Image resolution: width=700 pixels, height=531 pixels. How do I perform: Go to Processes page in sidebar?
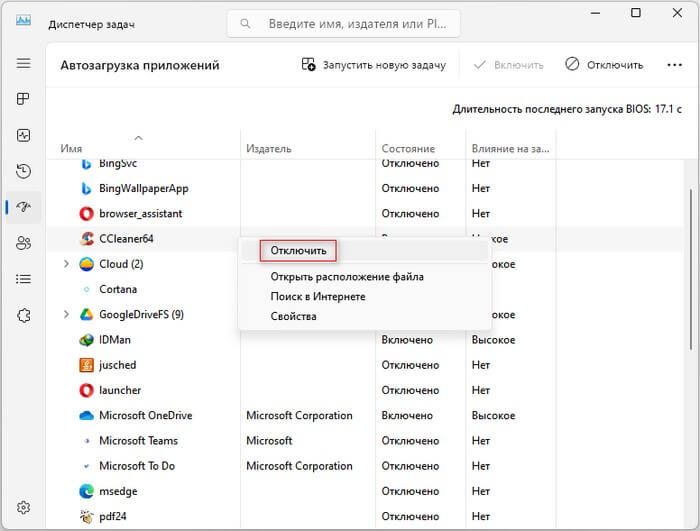click(23, 99)
